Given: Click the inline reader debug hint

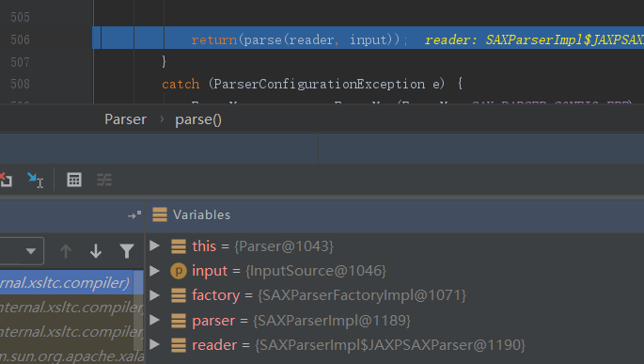Looking at the screenshot, I should tap(534, 40).
